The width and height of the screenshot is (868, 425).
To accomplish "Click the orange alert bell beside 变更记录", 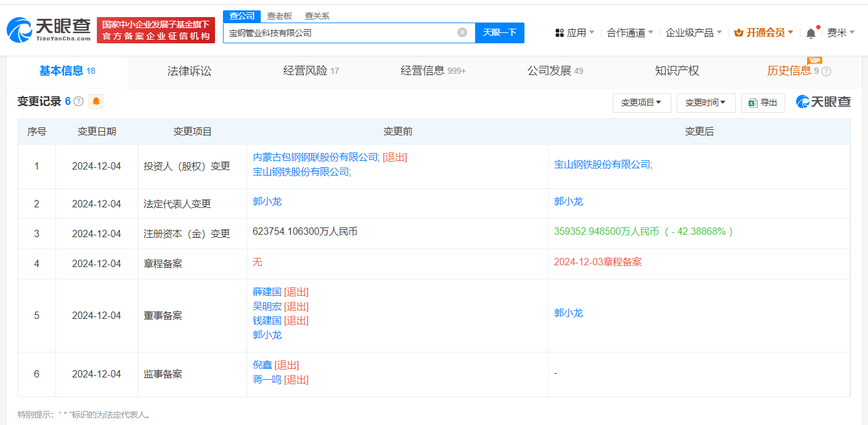I will tap(96, 101).
